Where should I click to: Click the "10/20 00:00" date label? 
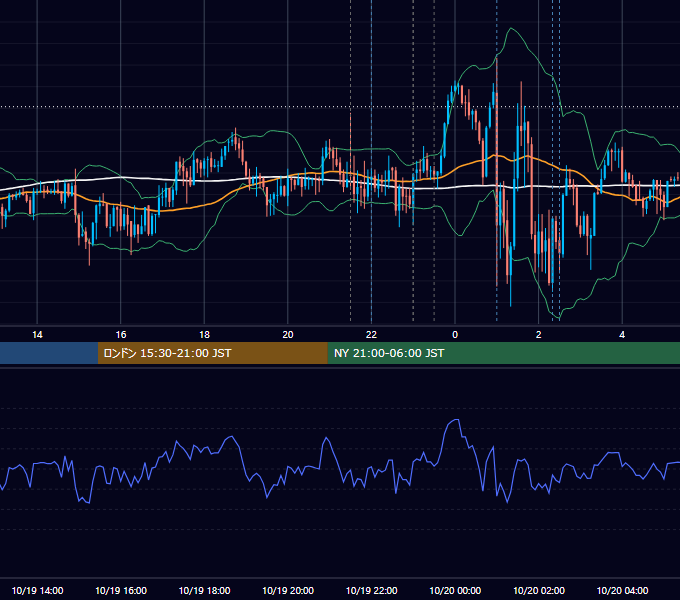click(x=455, y=590)
